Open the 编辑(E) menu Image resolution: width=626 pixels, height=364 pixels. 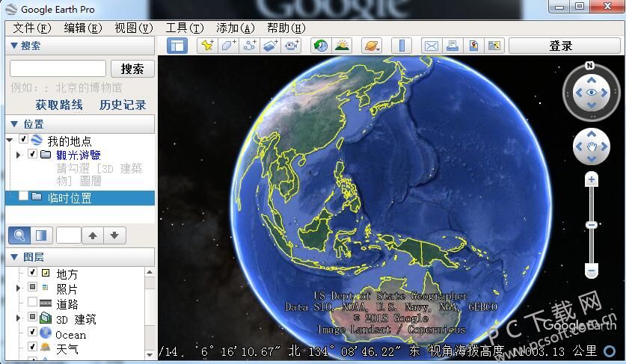tap(83, 28)
